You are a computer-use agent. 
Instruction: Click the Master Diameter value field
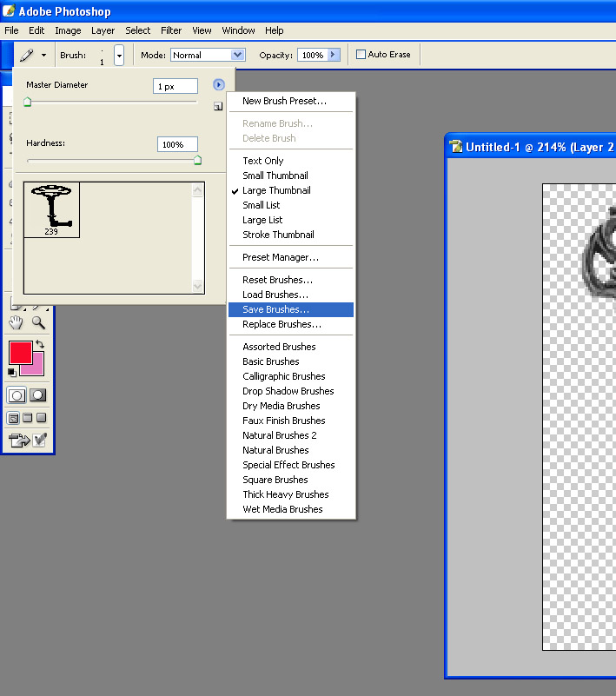pos(176,86)
